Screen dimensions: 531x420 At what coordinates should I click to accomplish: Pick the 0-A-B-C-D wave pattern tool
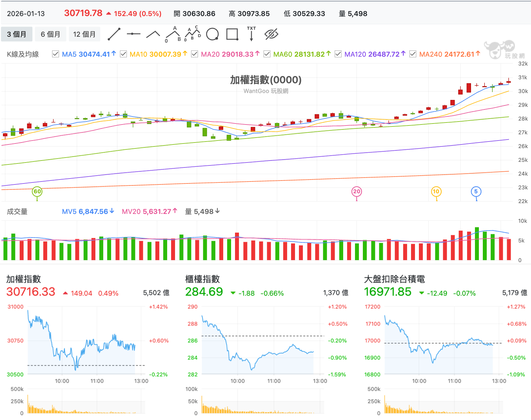193,33
